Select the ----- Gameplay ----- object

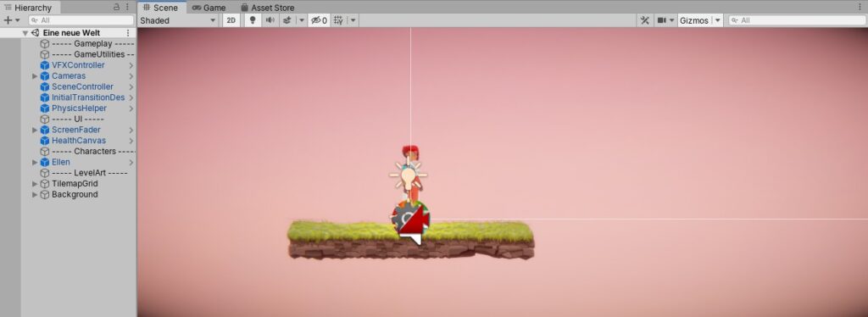click(x=92, y=44)
